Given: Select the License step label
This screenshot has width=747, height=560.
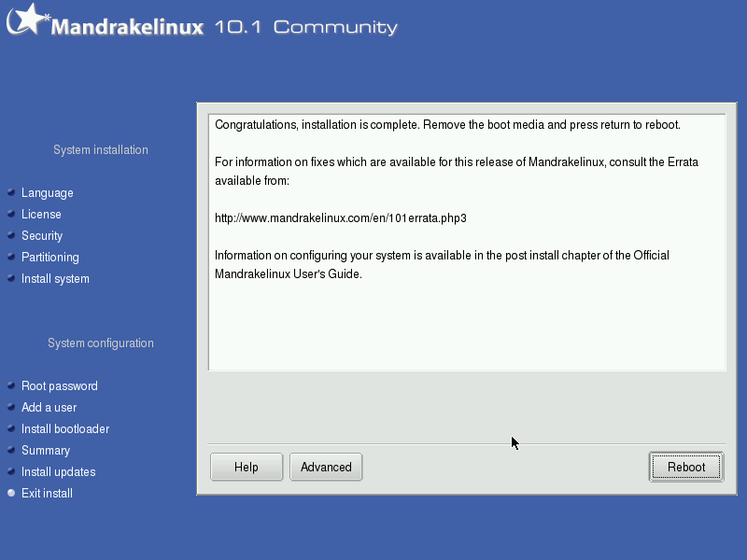Looking at the screenshot, I should (41, 215).
